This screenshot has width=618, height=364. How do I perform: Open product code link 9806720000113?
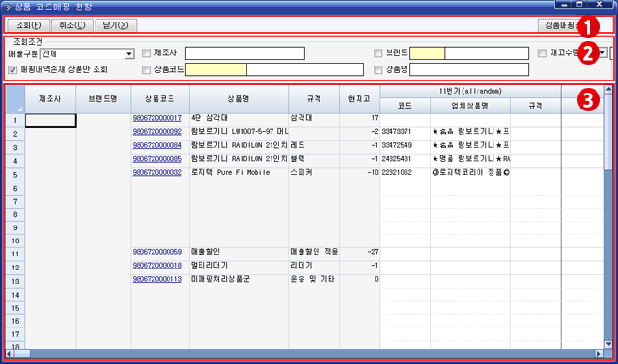[x=157, y=279]
